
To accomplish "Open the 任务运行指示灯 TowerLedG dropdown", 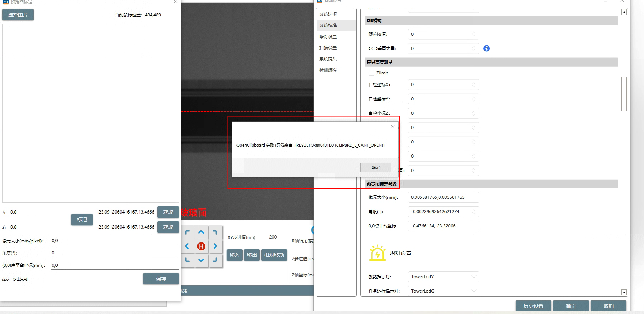I will [x=443, y=291].
